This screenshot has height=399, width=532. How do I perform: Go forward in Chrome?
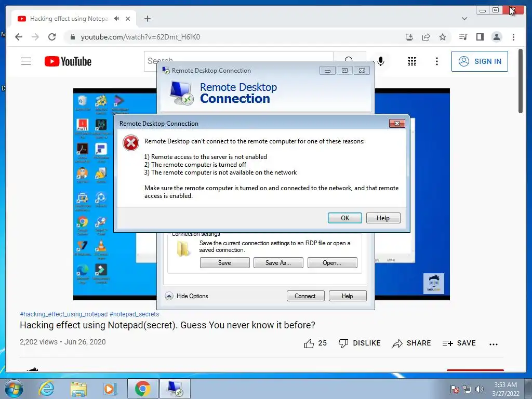[35, 37]
